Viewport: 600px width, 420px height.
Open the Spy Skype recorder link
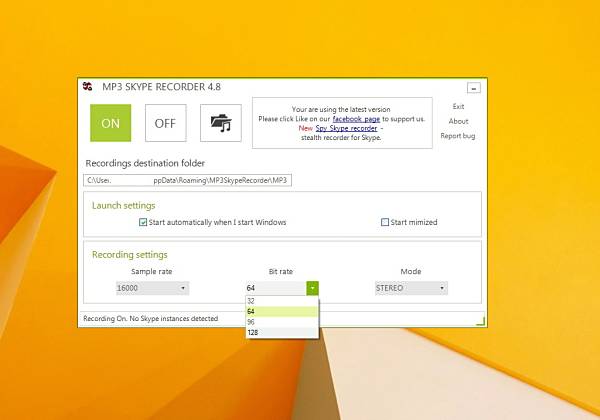[x=346, y=128]
